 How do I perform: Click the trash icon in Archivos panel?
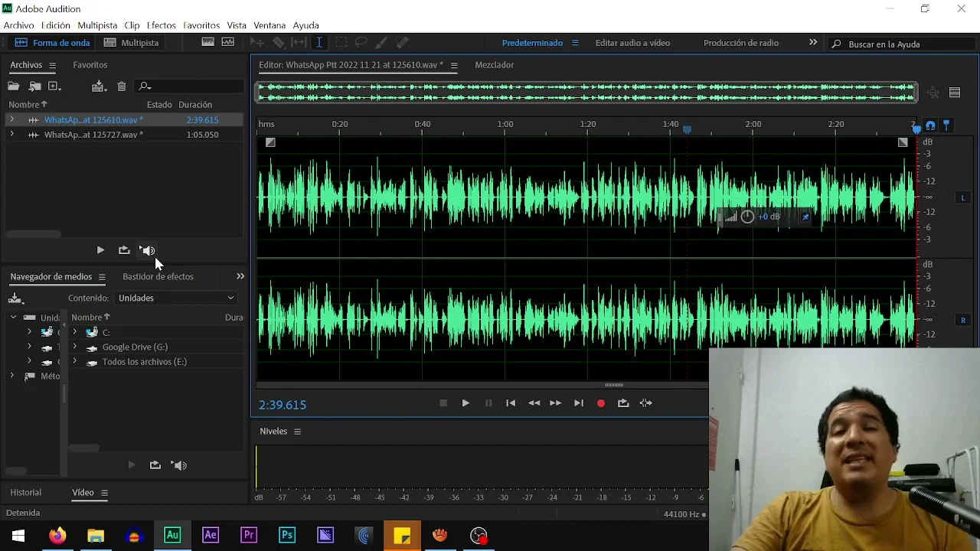pos(122,86)
